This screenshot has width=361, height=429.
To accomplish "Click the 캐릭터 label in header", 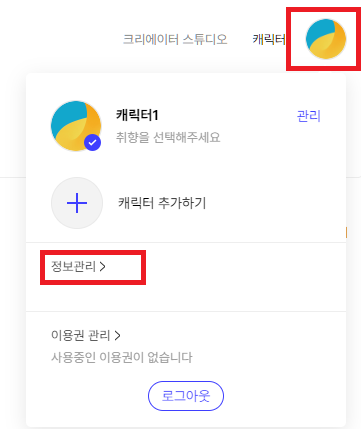I will click(x=269, y=39).
